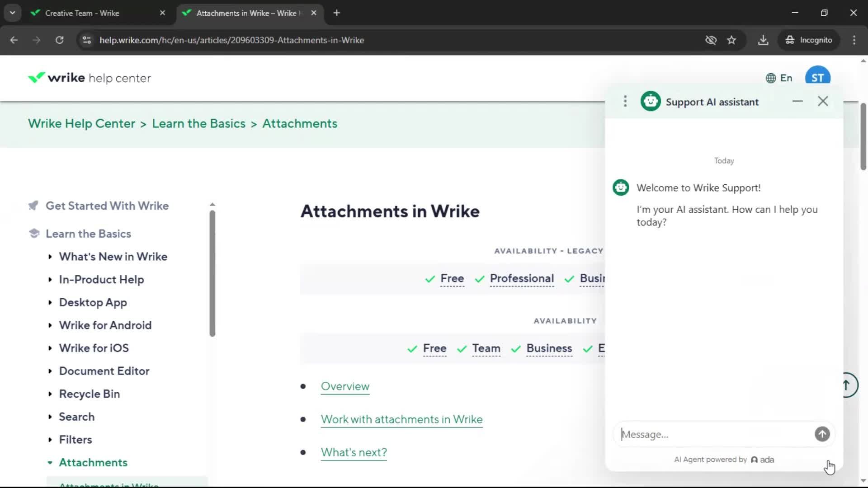868x488 pixels.
Task: Switch to the Creative Team - Wrike tab
Action: tap(82, 13)
